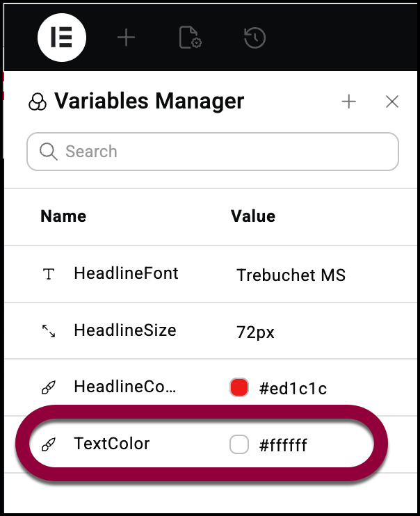Viewport: 420px width, 516px height.
Task: Click the font icon beside HeadlineFont
Action: click(x=48, y=275)
